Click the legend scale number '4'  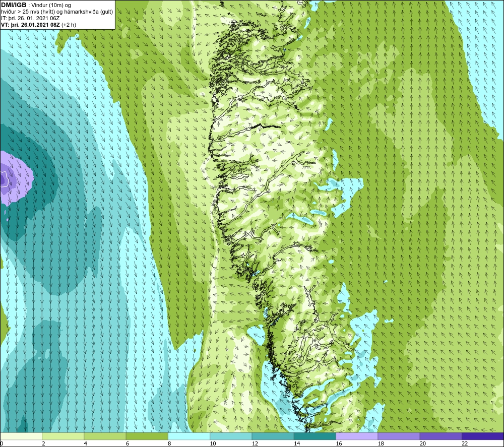point(86,443)
